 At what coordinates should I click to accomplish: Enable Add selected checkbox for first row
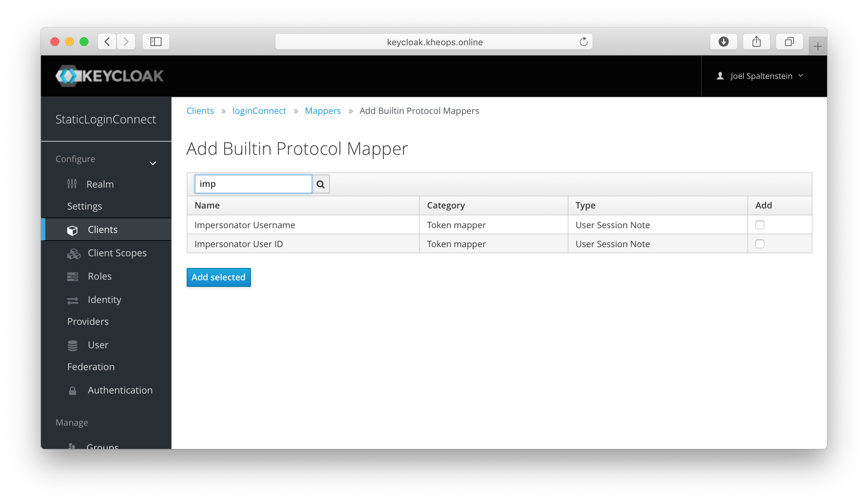pyautogui.click(x=760, y=224)
